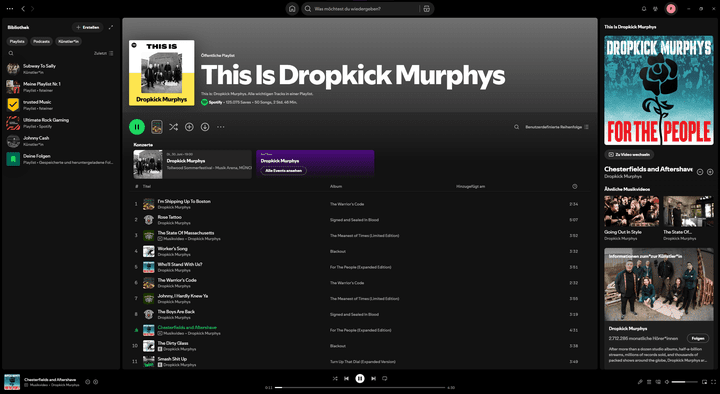The image size is (720, 394).
Task: Open the mini player icon
Action: pyautogui.click(x=704, y=382)
